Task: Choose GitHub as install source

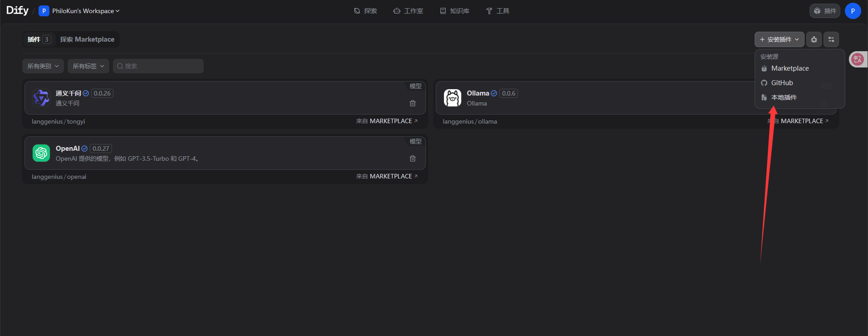Action: 782,83
